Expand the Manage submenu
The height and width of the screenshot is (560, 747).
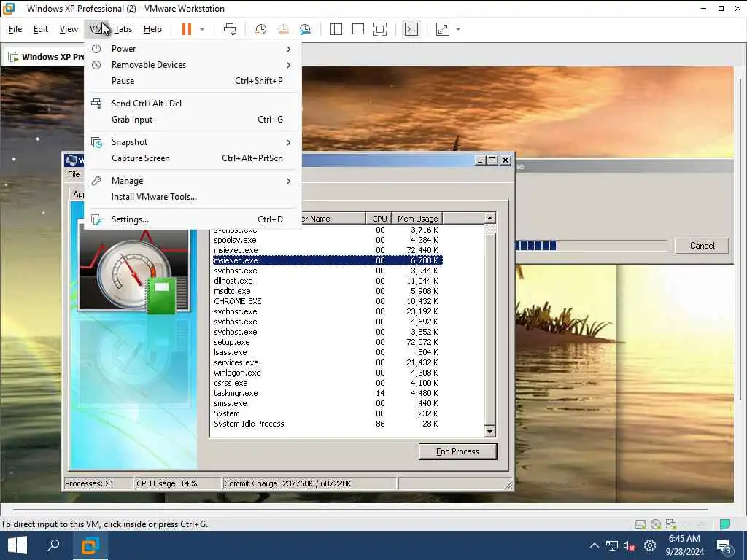coord(193,181)
